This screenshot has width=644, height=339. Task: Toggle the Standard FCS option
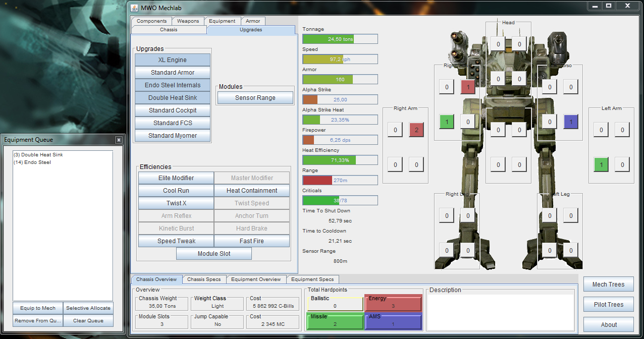[x=173, y=123]
